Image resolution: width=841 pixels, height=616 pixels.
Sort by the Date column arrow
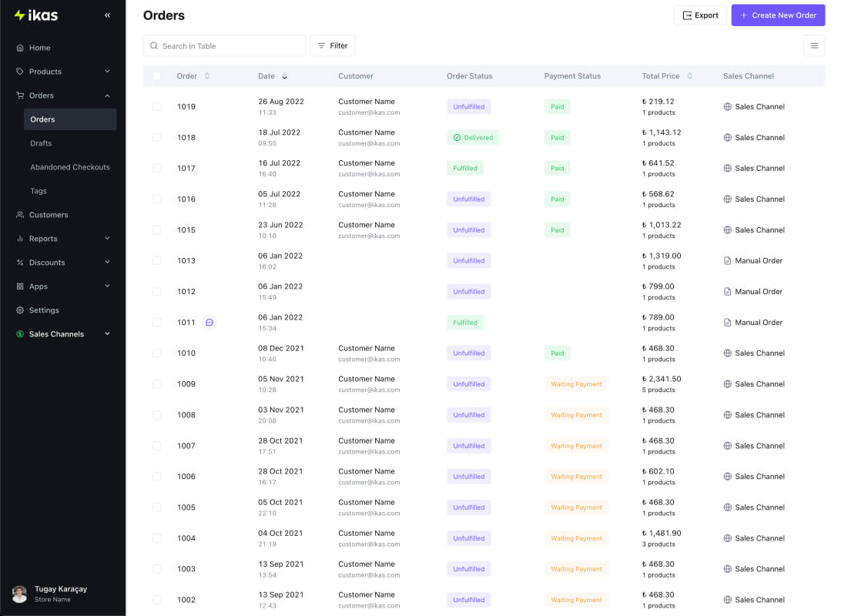(x=285, y=76)
